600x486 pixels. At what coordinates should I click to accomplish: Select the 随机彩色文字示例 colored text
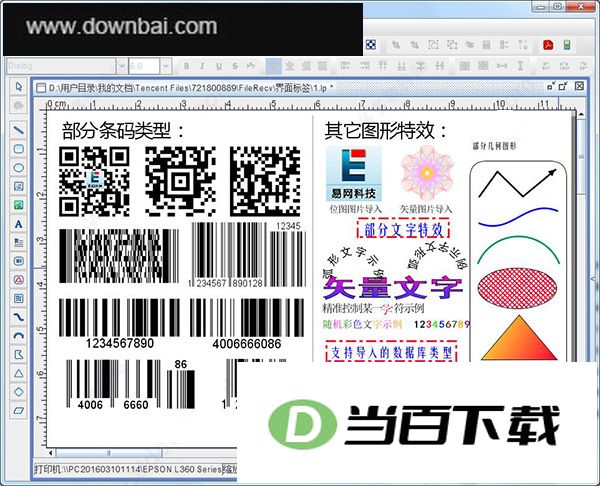pos(362,324)
